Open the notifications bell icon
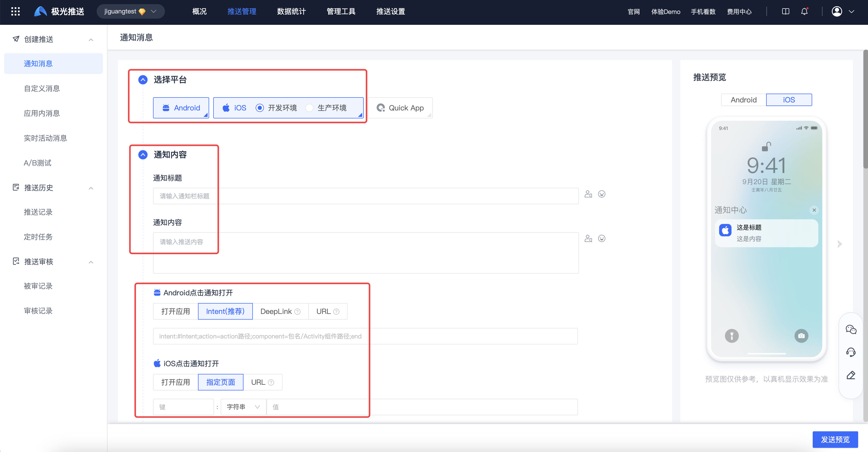Image resolution: width=868 pixels, height=452 pixels. click(x=804, y=11)
